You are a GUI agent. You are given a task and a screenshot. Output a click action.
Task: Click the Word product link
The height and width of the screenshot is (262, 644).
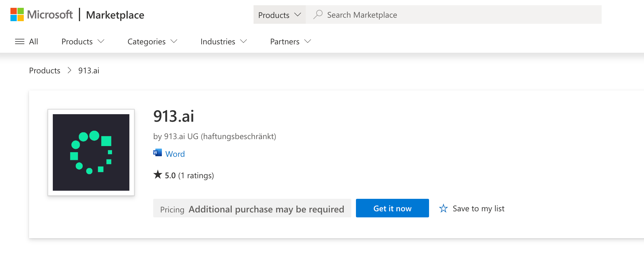pyautogui.click(x=175, y=154)
